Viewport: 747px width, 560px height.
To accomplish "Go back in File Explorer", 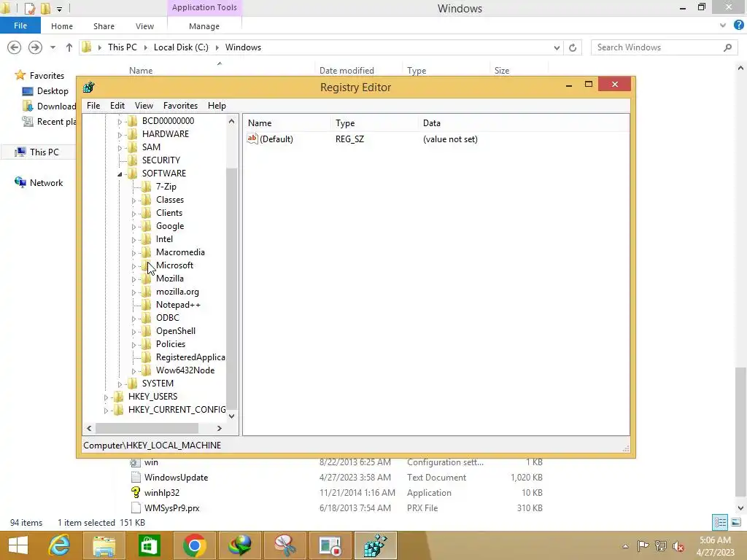I will click(x=15, y=47).
